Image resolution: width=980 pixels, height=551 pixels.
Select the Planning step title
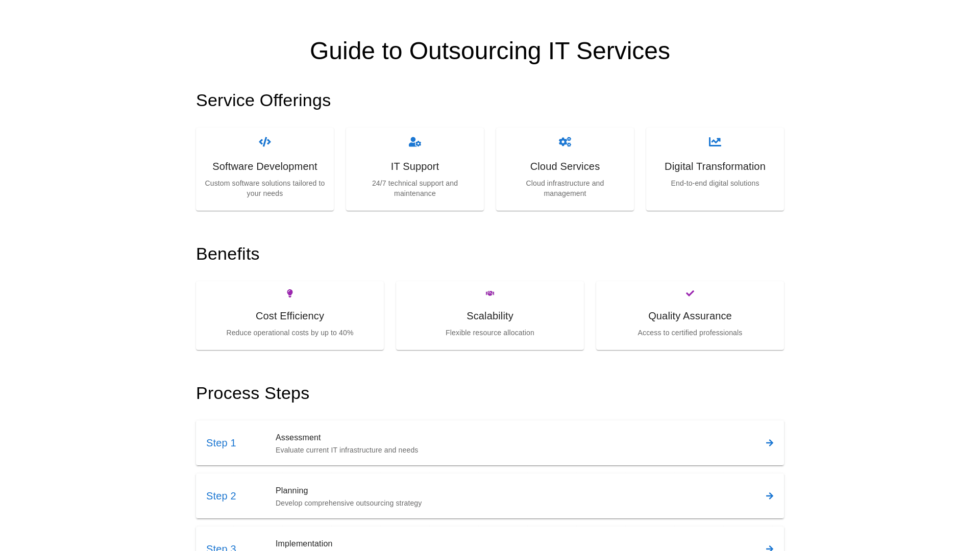pyautogui.click(x=291, y=491)
